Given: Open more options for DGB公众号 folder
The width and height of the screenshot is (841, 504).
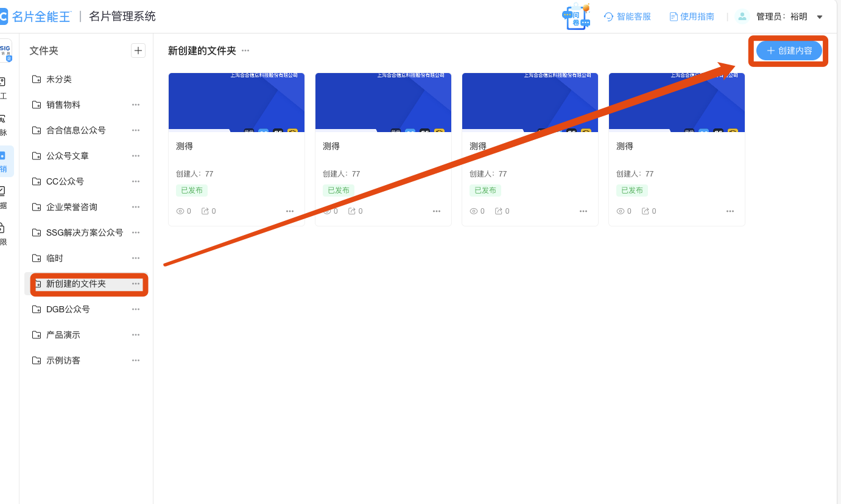Looking at the screenshot, I should point(136,309).
